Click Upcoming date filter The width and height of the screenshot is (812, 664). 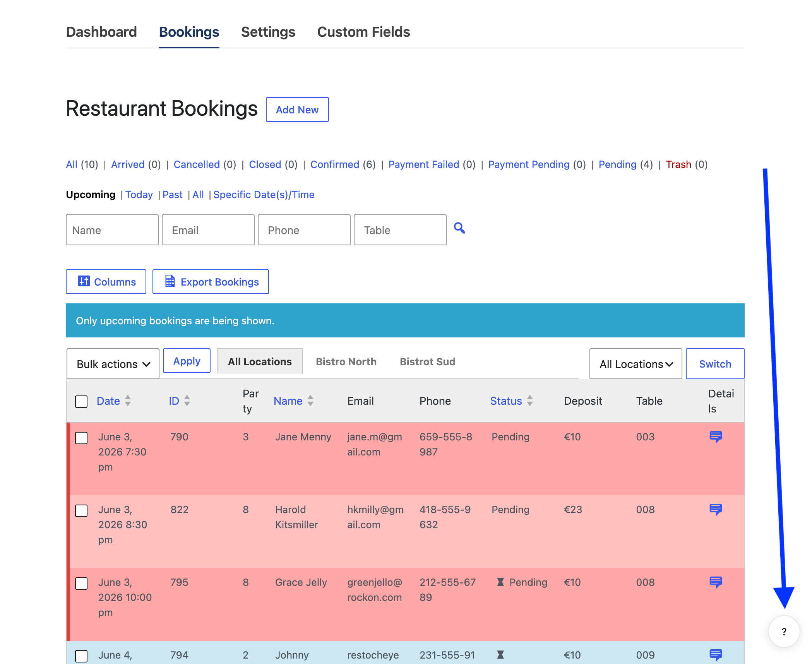coord(91,195)
